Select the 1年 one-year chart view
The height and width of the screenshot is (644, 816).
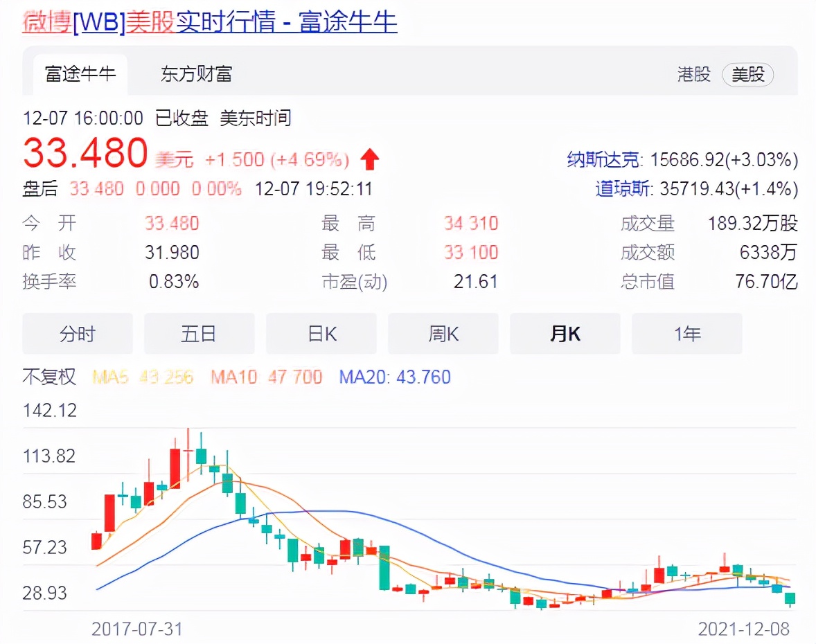pyautogui.click(x=686, y=333)
